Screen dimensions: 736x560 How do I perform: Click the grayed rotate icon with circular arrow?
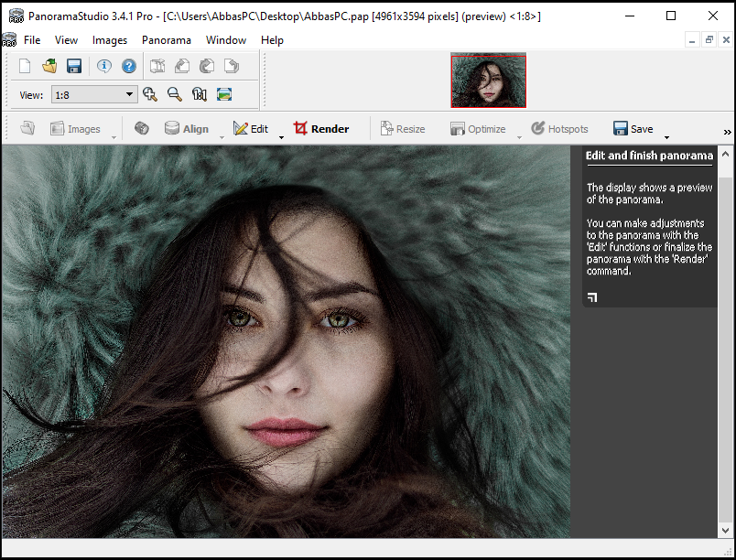point(207,66)
